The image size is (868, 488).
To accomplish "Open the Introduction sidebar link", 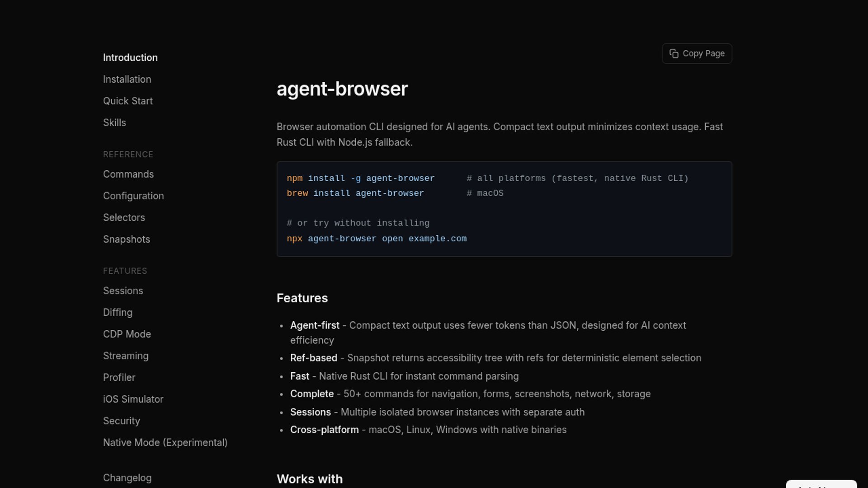I will 130,58.
